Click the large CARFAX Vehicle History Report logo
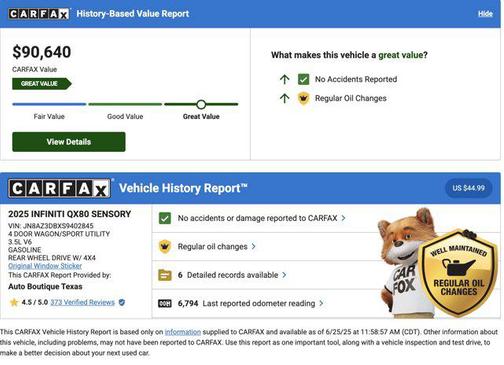 [60, 188]
